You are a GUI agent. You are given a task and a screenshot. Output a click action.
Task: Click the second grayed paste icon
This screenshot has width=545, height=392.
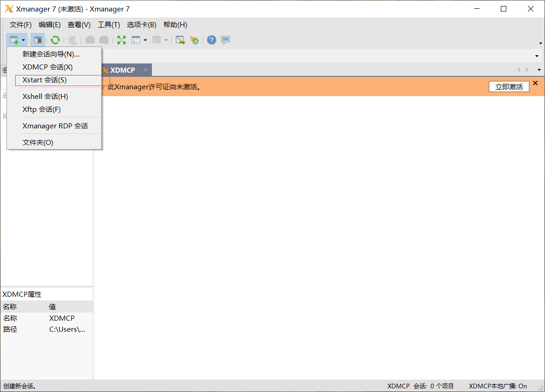coord(104,40)
